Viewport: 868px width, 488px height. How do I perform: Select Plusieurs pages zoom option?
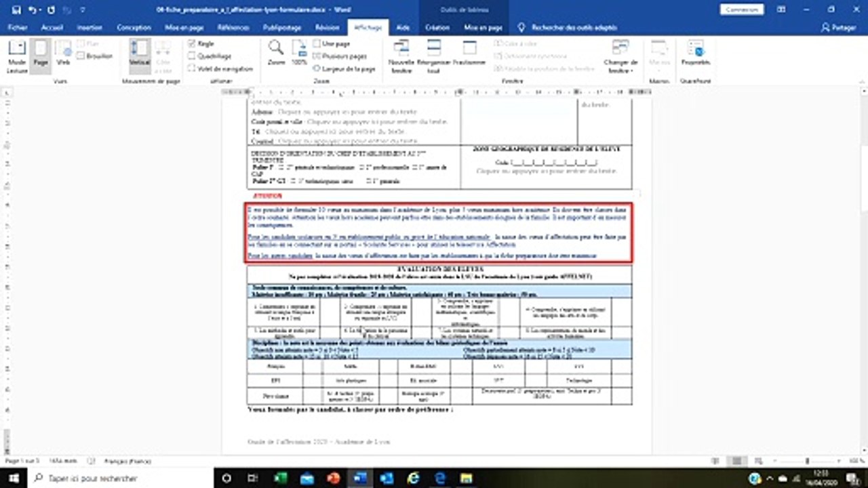pos(340,56)
